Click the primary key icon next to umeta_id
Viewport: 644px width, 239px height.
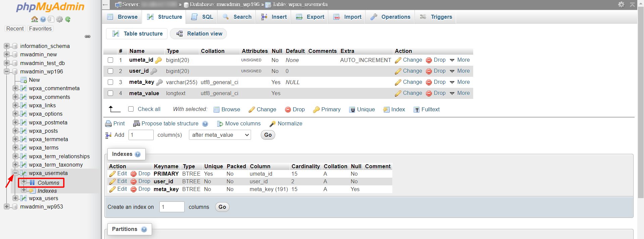(x=158, y=60)
